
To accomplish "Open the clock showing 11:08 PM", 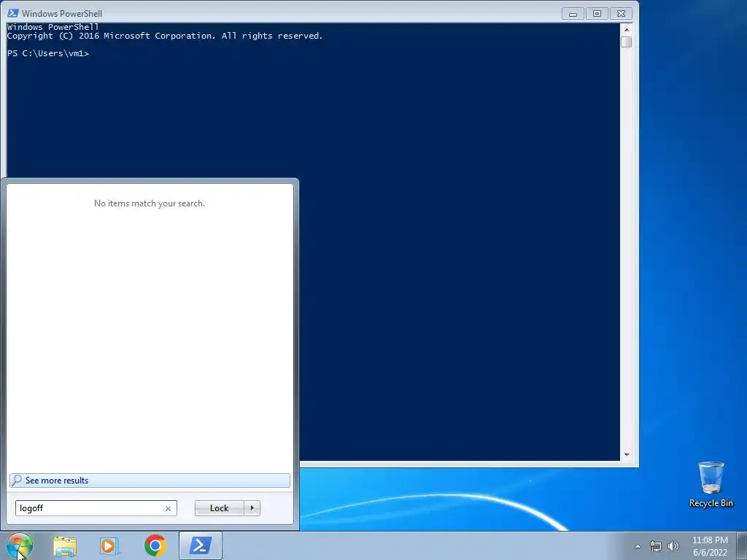I will tap(710, 546).
